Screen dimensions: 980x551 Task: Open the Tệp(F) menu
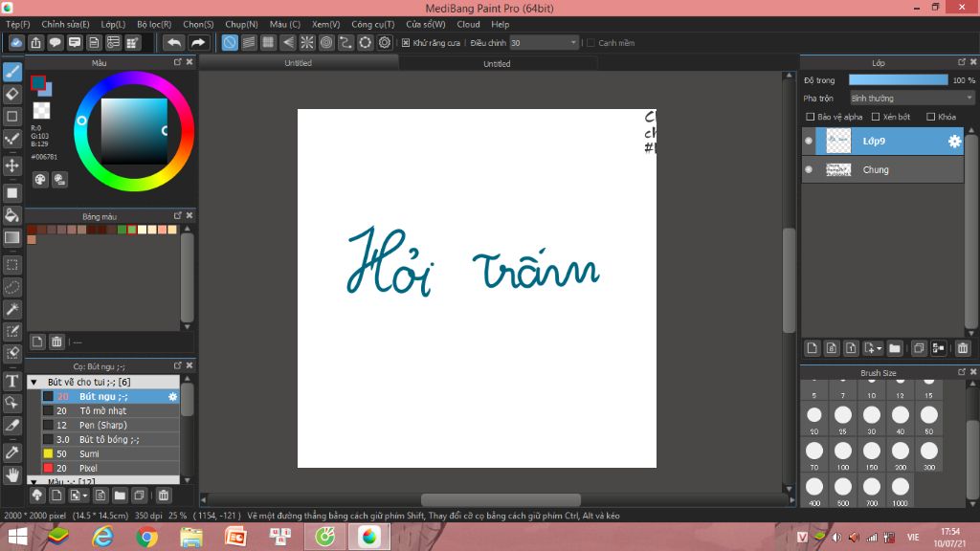click(x=18, y=24)
